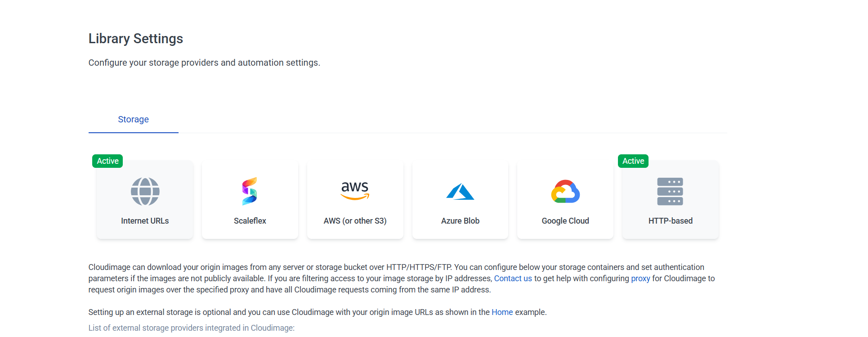The image size is (868, 337).
Task: Pick the Azure Blob triangle icon
Action: (460, 192)
